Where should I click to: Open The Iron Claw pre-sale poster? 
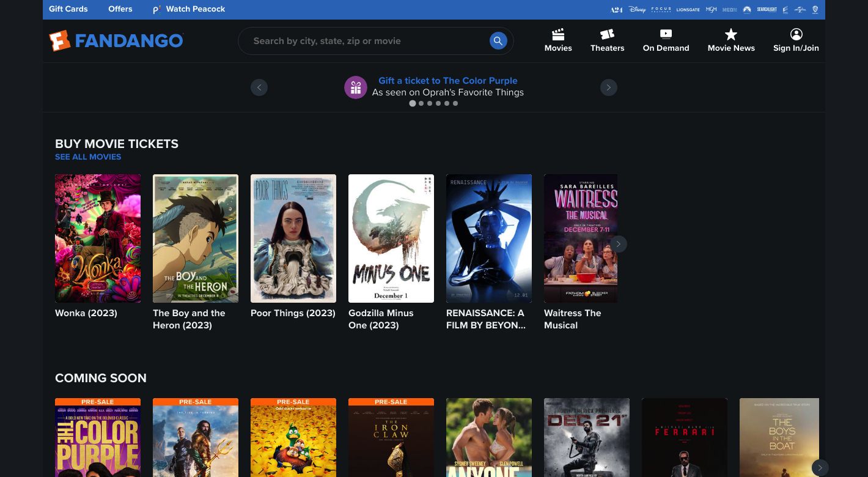pyautogui.click(x=391, y=438)
